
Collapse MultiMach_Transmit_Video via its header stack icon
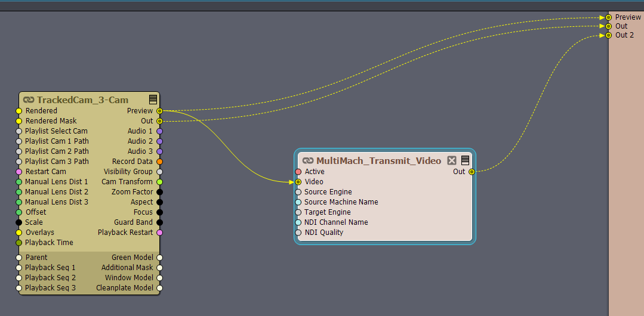[x=465, y=160]
